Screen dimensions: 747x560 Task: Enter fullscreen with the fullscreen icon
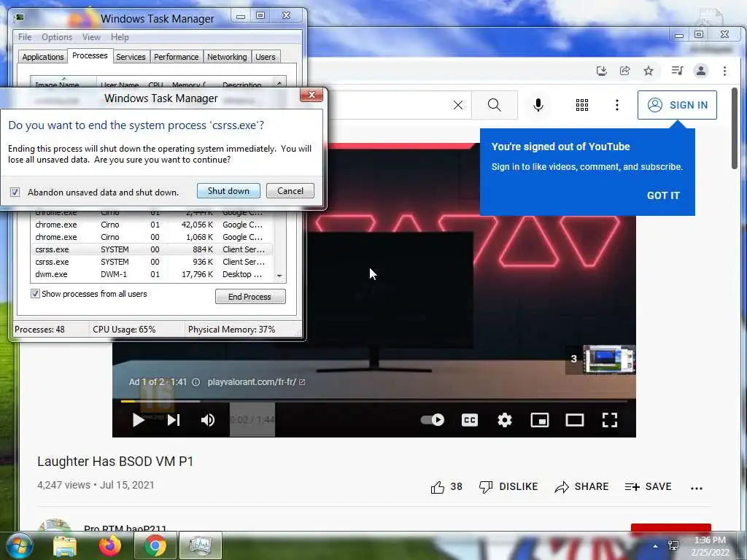coord(610,419)
